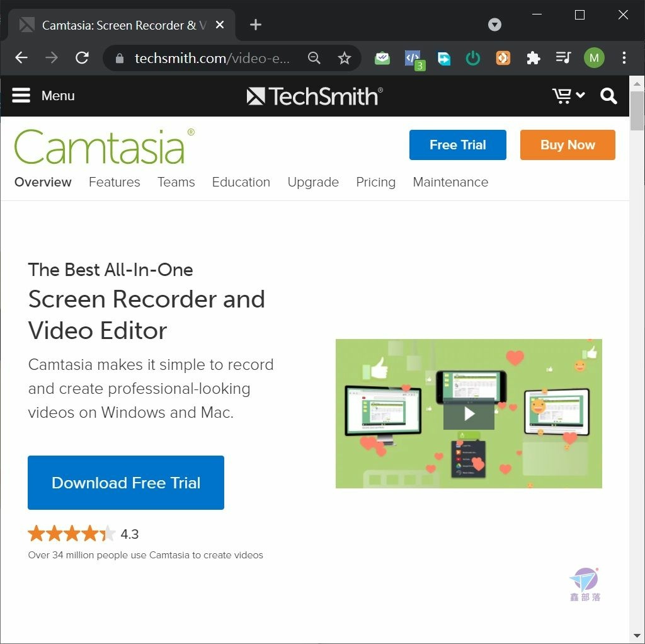This screenshot has width=645, height=644.
Task: Click the zoom magnifier in address bar
Action: point(314,58)
